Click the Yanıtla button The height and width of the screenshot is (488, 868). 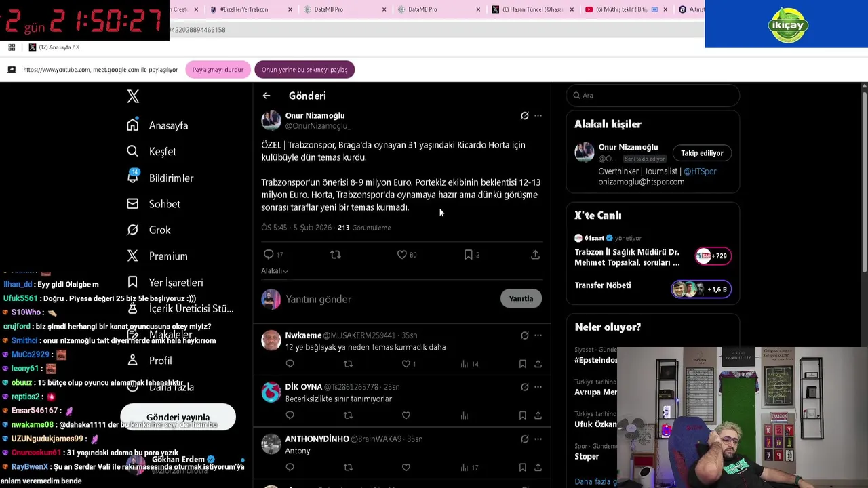pyautogui.click(x=521, y=298)
